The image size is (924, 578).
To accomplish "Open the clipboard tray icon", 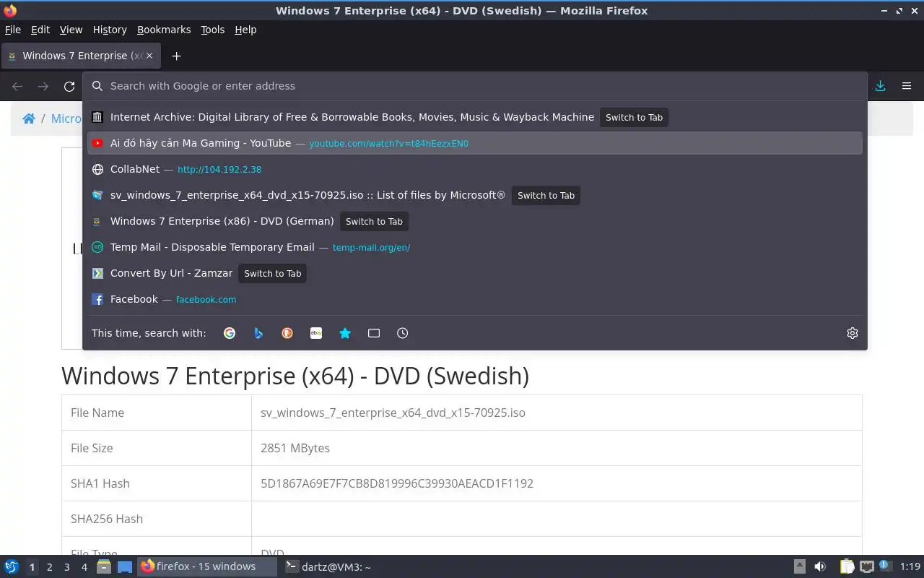I will tap(847, 567).
